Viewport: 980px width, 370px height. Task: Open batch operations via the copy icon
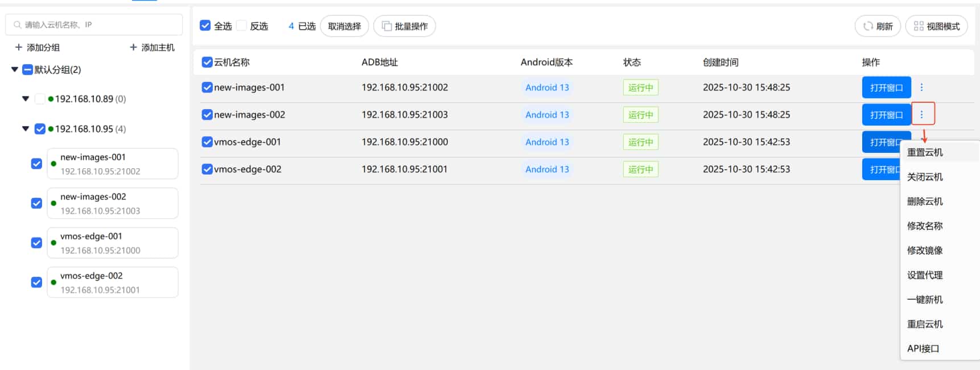click(386, 26)
